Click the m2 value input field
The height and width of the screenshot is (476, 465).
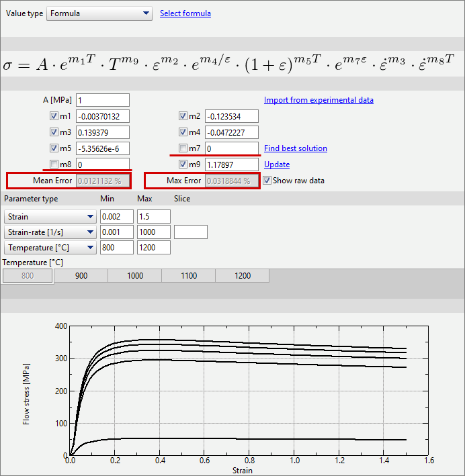click(x=231, y=116)
